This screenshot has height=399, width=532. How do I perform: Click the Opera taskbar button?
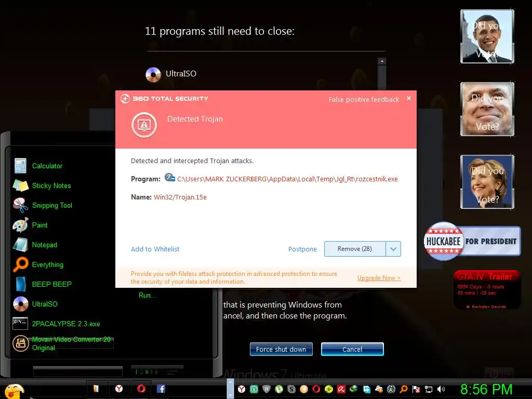click(141, 389)
